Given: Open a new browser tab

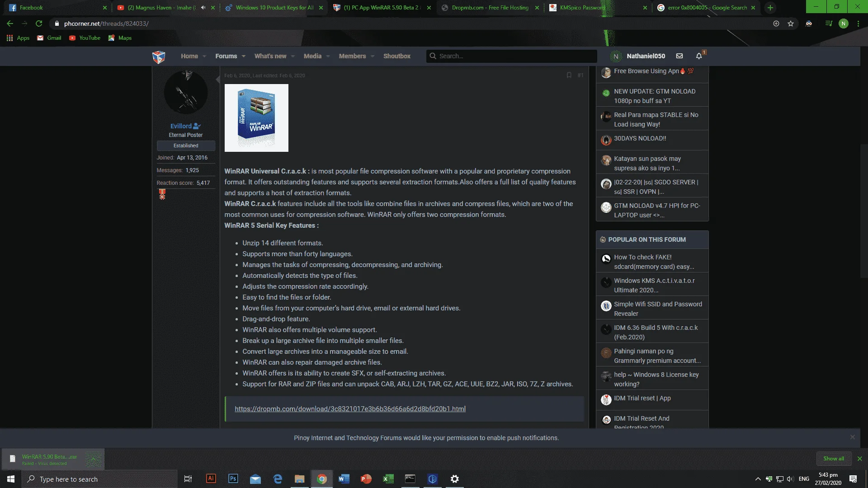Looking at the screenshot, I should click(x=770, y=8).
